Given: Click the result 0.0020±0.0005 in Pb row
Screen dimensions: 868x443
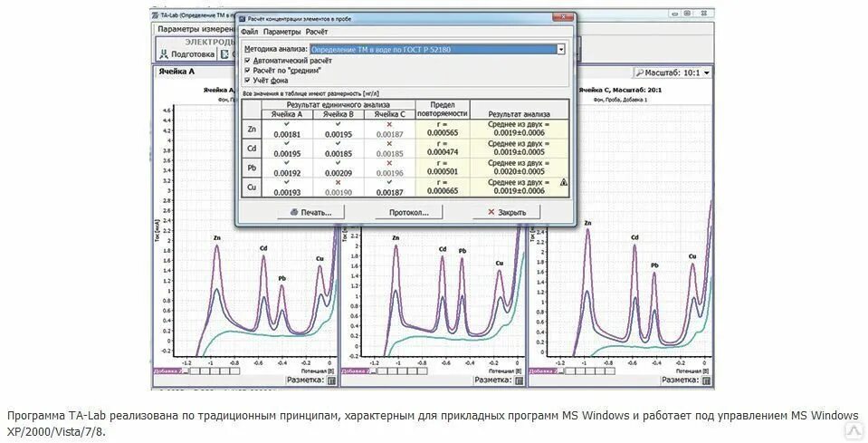Looking at the screenshot, I should (520, 171).
